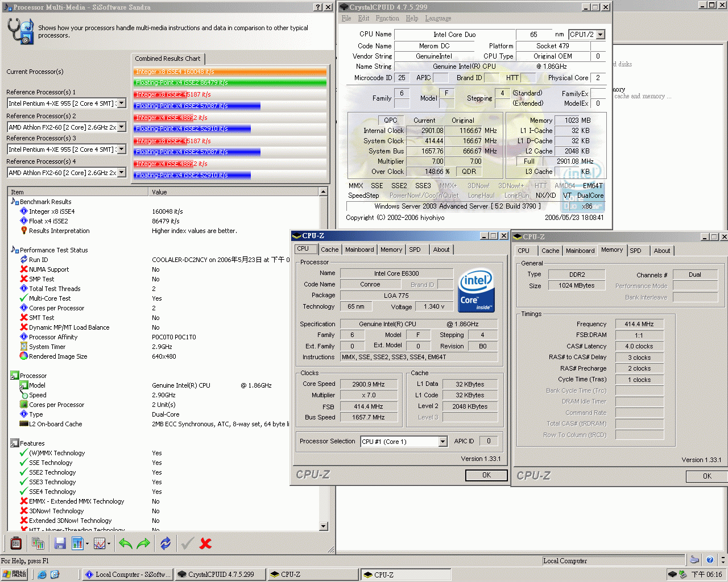
Task: Click the System Timer hourglass icon
Action: click(24, 347)
